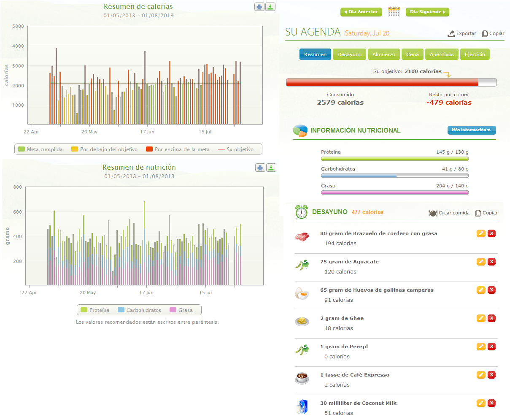Delete the Aguacate breakfast entry
This screenshot has width=510, height=420.
pos(491,262)
